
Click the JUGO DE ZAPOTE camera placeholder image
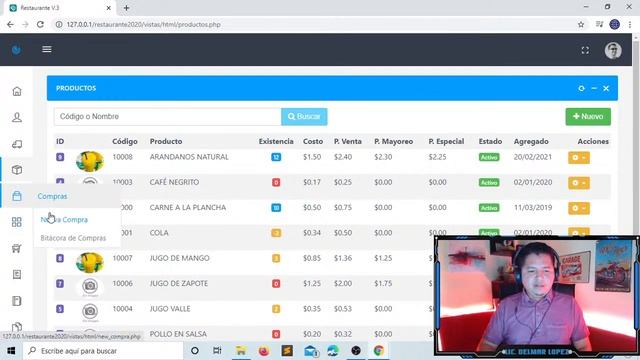tap(90, 286)
